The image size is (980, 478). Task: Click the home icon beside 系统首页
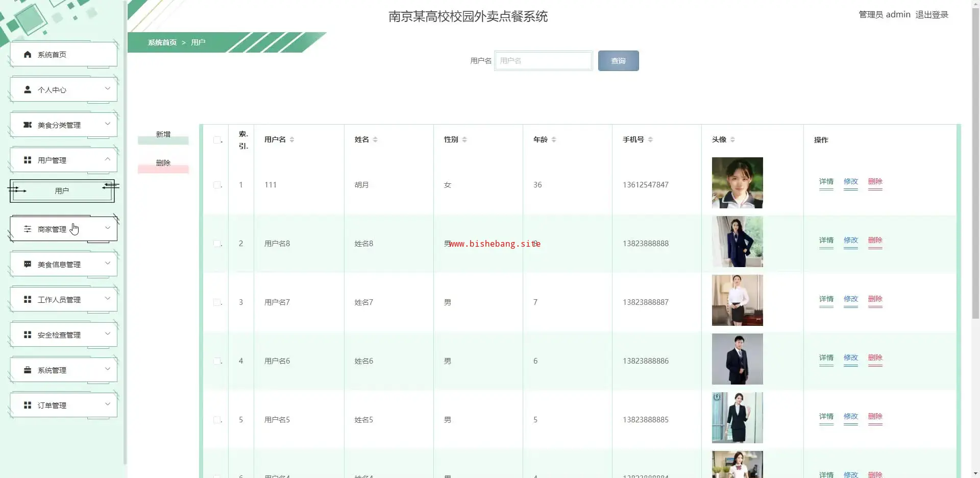[28, 55]
